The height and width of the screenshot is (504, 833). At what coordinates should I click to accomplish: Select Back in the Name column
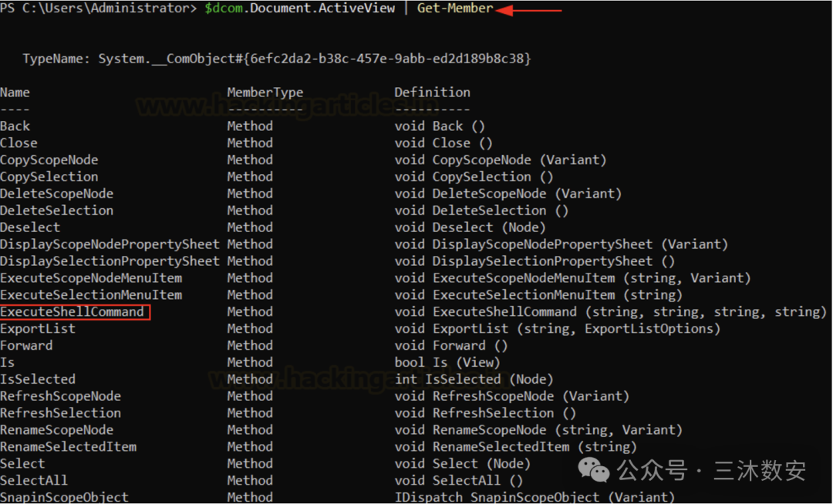(15, 126)
